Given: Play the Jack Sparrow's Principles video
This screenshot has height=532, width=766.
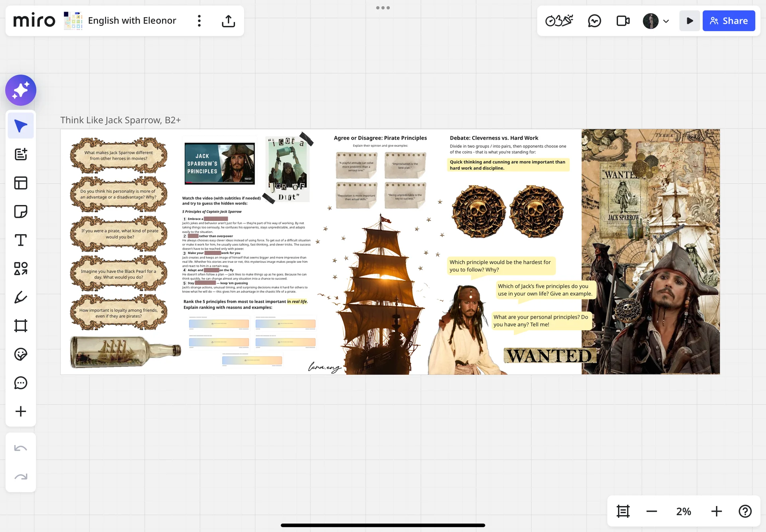Looking at the screenshot, I should (x=219, y=164).
